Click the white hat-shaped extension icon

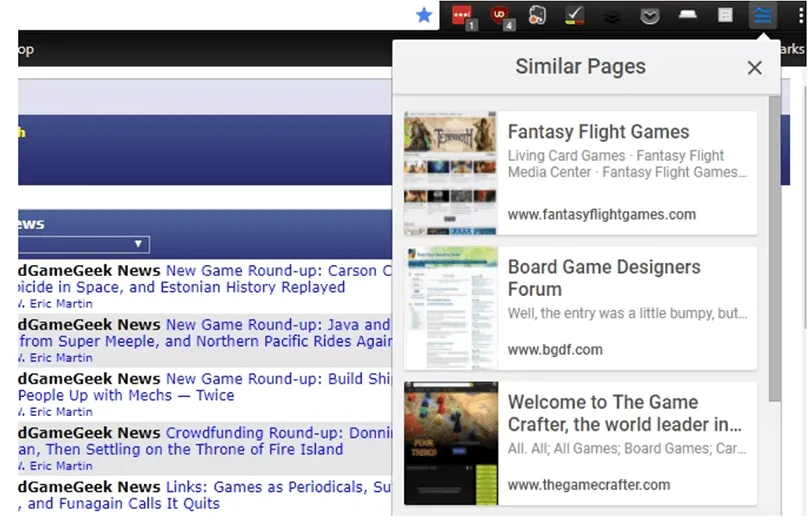click(689, 15)
